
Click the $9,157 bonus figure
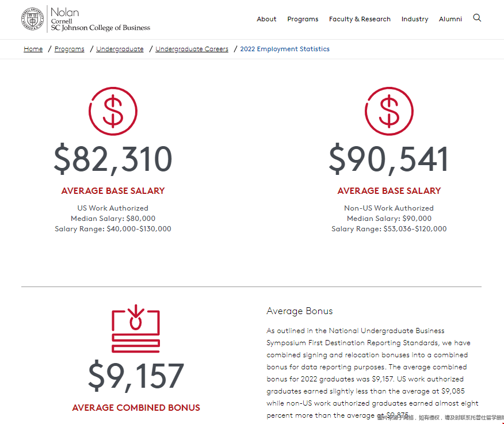tap(136, 376)
